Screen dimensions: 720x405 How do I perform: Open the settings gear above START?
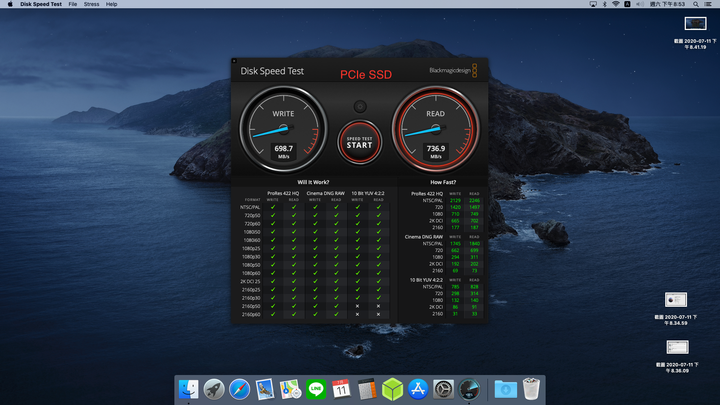(x=360, y=107)
